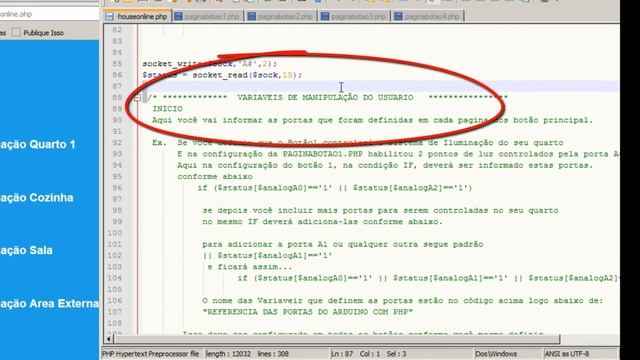This screenshot has width=640, height=360.
Task: Click the word INICIO on line 89
Action: pyautogui.click(x=167, y=109)
